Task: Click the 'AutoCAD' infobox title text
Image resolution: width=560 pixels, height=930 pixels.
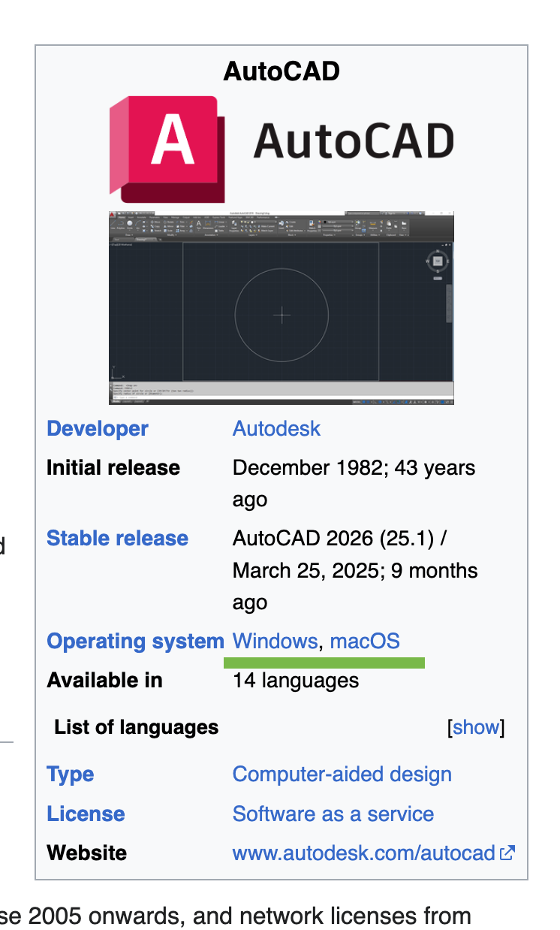Action: click(x=282, y=71)
